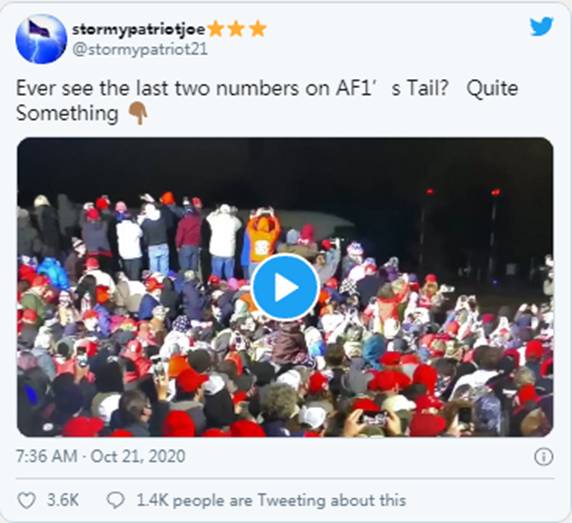Play the embedded rally video
The width and height of the screenshot is (572, 523).
[286, 287]
